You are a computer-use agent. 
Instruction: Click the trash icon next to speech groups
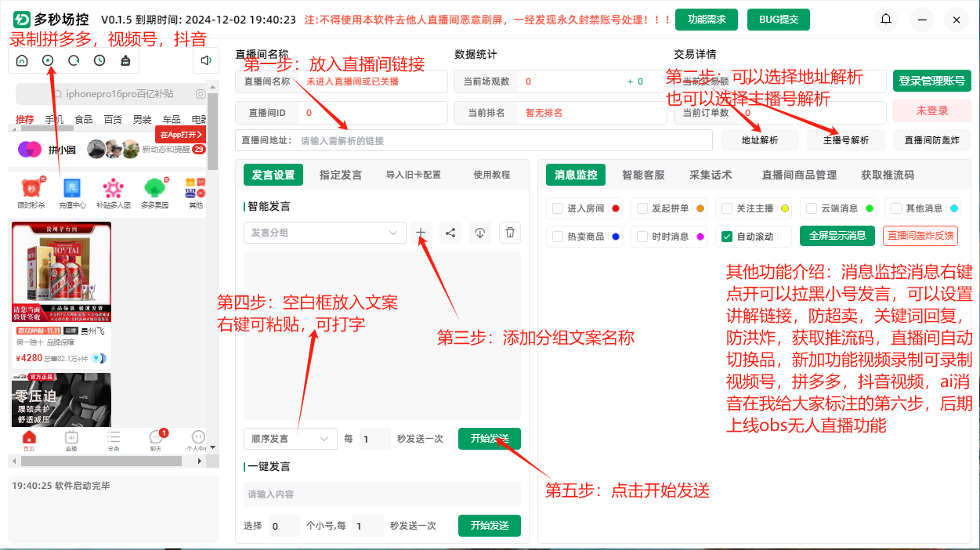coord(510,232)
